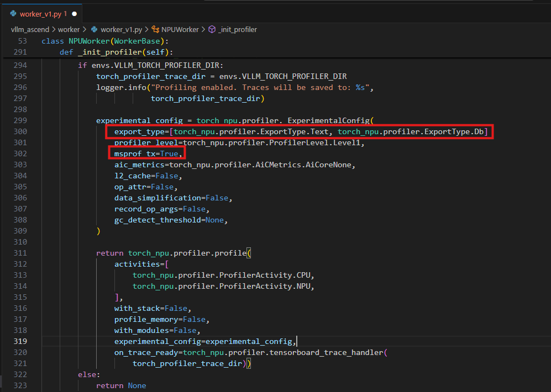Click the 'experimental_config = torch_npu.profiler' line
Viewport: 551px width, 392px height.
[x=235, y=121]
